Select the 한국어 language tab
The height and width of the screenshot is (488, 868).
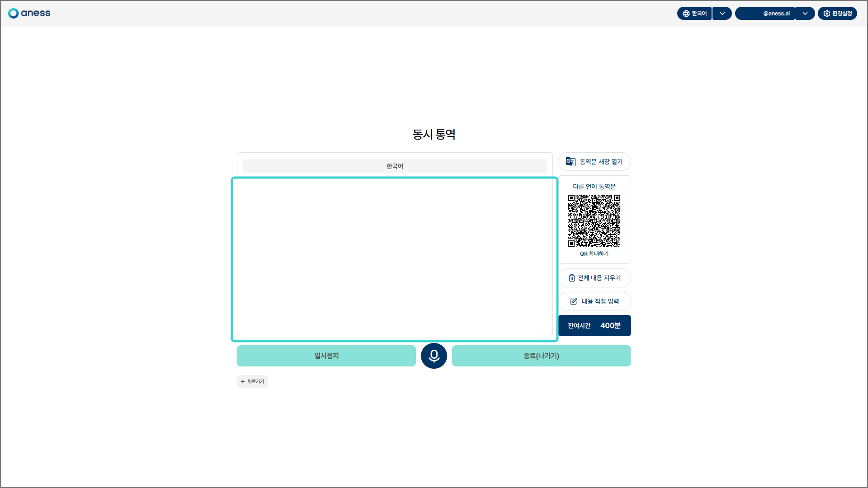[394, 166]
